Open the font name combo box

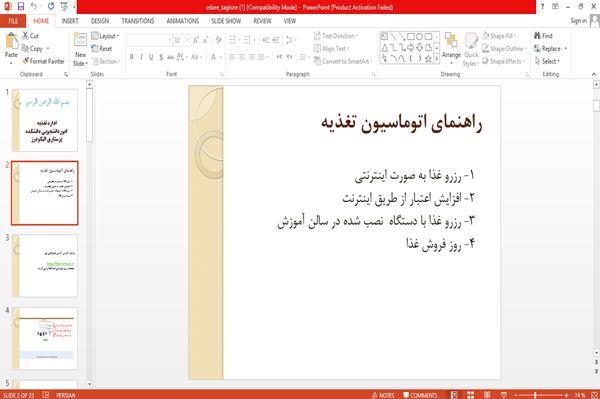coord(149,40)
